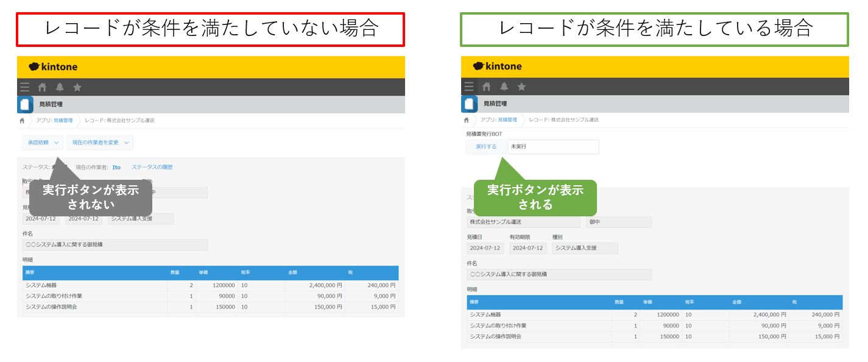868x362 pixels.
Task: Click 見積管理 app title in left screenshot
Action: pyautogui.click(x=51, y=104)
